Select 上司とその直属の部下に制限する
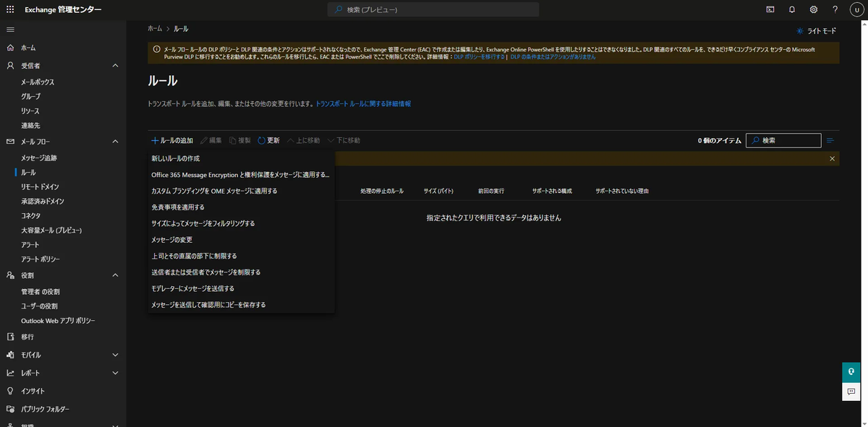This screenshot has height=427, width=868. (241, 256)
